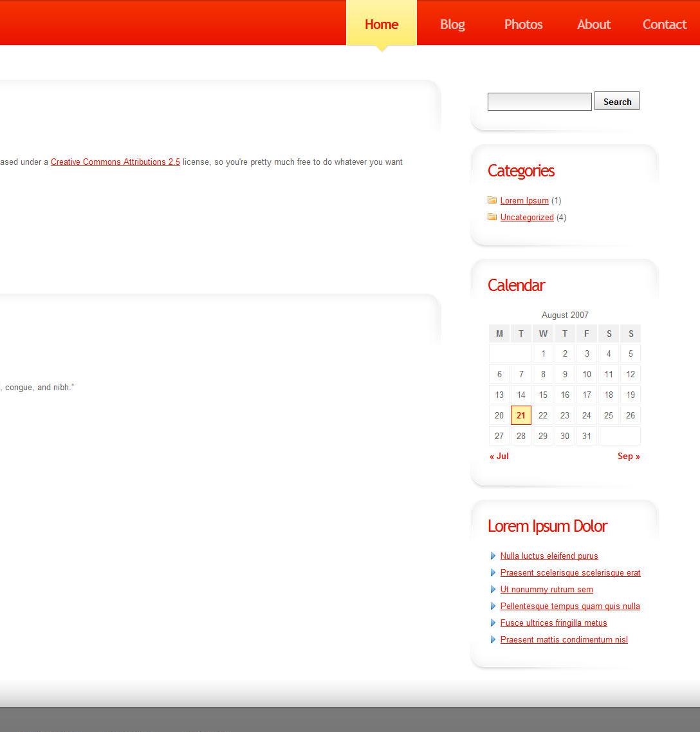Click calendar day 15
The image size is (700, 732).
pyautogui.click(x=543, y=395)
